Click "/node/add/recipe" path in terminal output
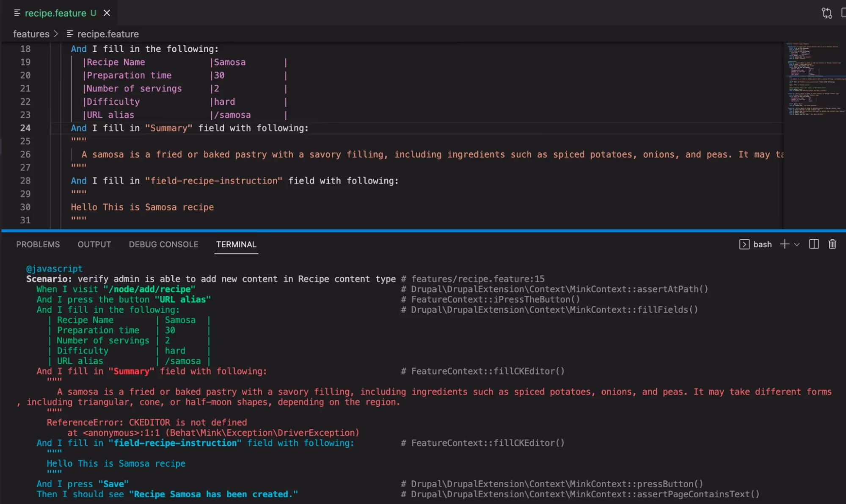Viewport: 846px width, 504px height. pyautogui.click(x=149, y=289)
